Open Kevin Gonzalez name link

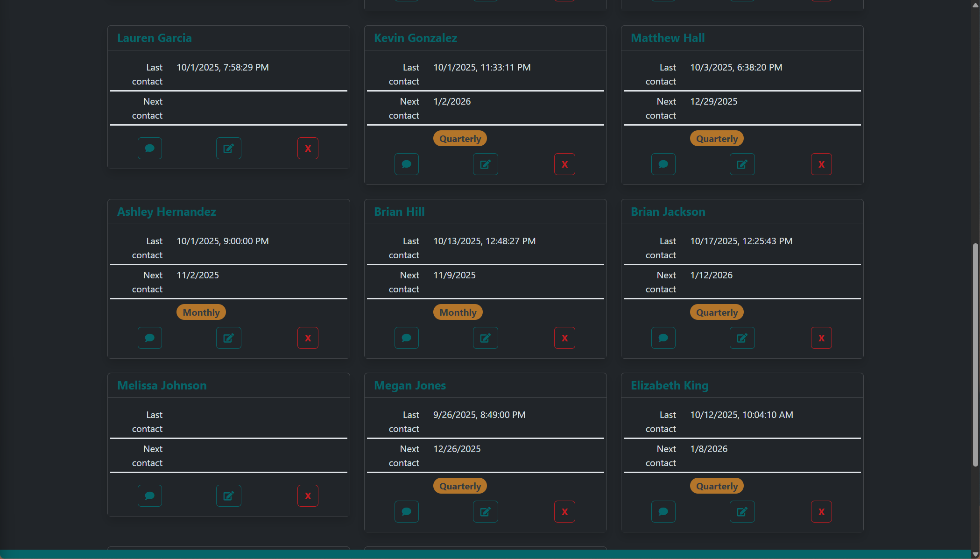[415, 38]
